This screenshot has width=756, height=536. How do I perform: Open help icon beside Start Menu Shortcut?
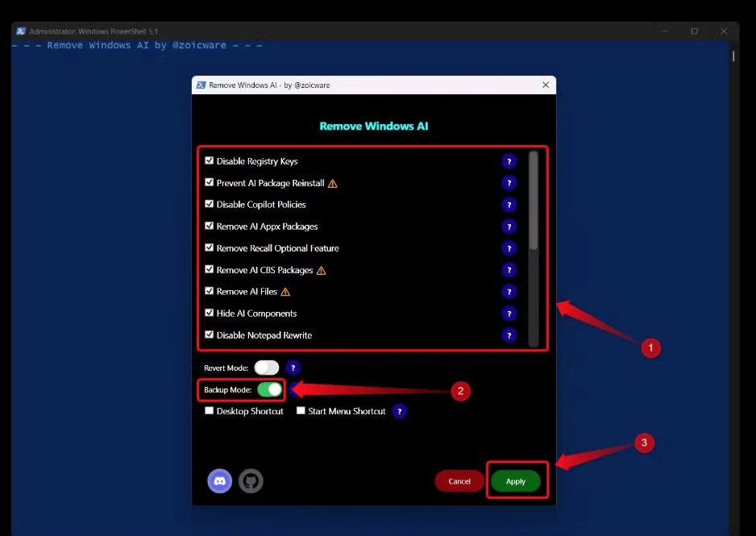click(399, 411)
